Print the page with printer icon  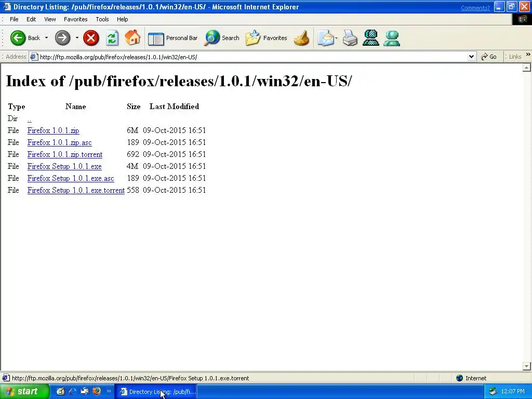pos(350,38)
